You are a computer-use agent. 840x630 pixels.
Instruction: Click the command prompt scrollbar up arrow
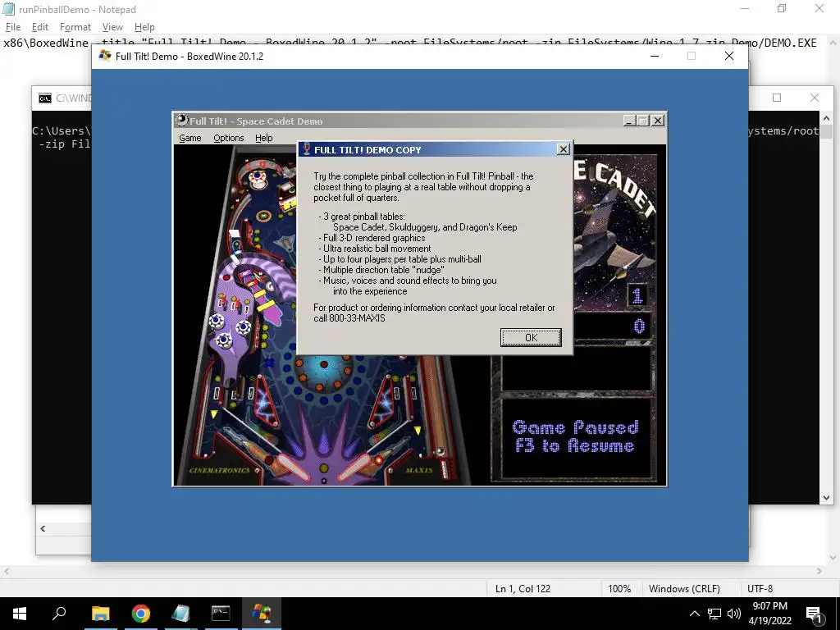click(x=826, y=118)
